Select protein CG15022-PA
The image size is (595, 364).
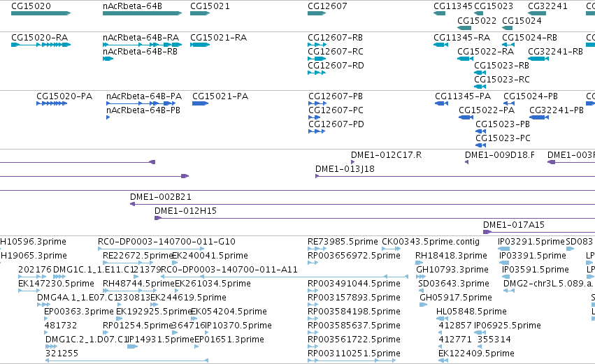tap(487, 110)
